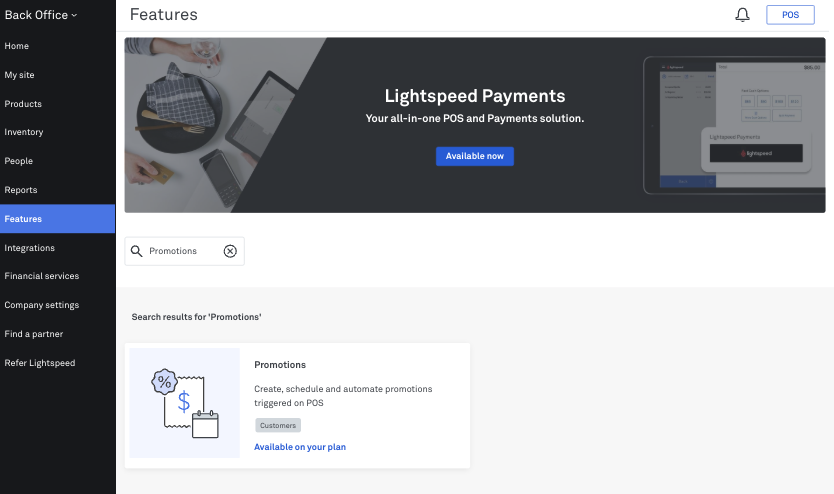Image resolution: width=834 pixels, height=494 pixels.
Task: Clear the Promotions search with X icon
Action: [x=230, y=251]
